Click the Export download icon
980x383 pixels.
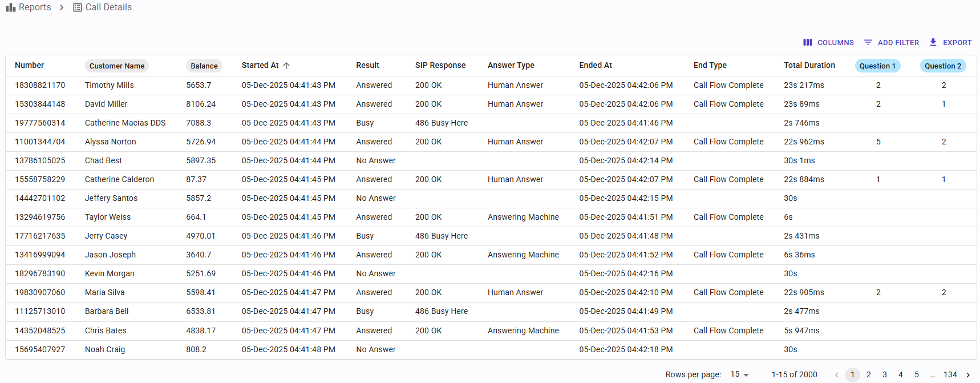[x=933, y=42]
